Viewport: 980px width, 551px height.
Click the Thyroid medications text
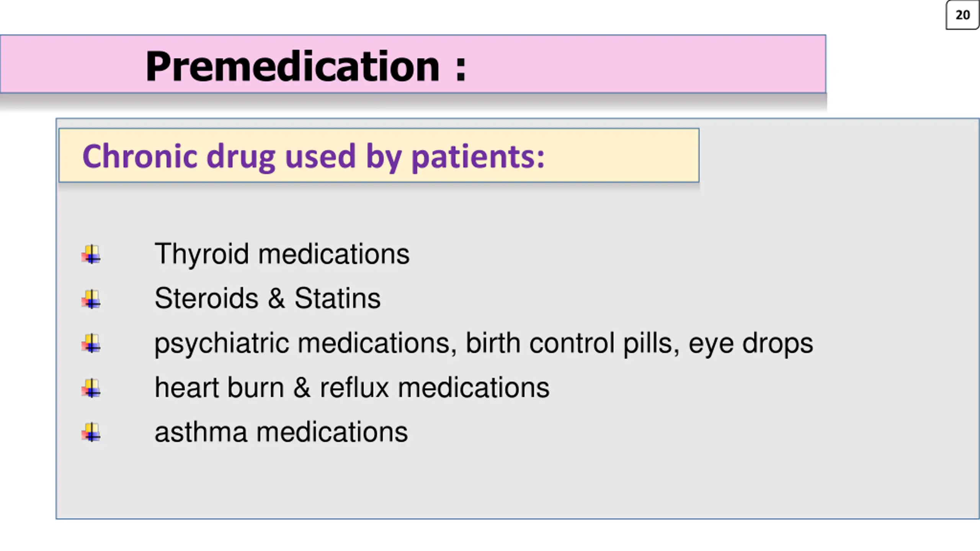tap(282, 254)
